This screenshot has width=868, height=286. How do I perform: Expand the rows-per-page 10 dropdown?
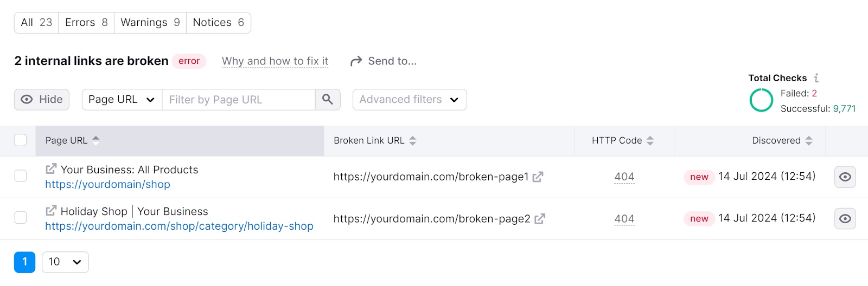[65, 262]
